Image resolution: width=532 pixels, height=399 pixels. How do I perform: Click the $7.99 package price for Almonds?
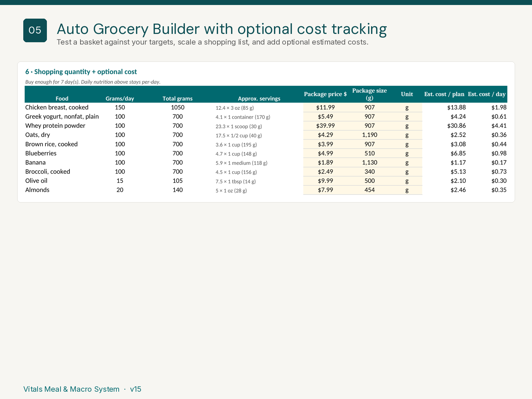tap(326, 190)
